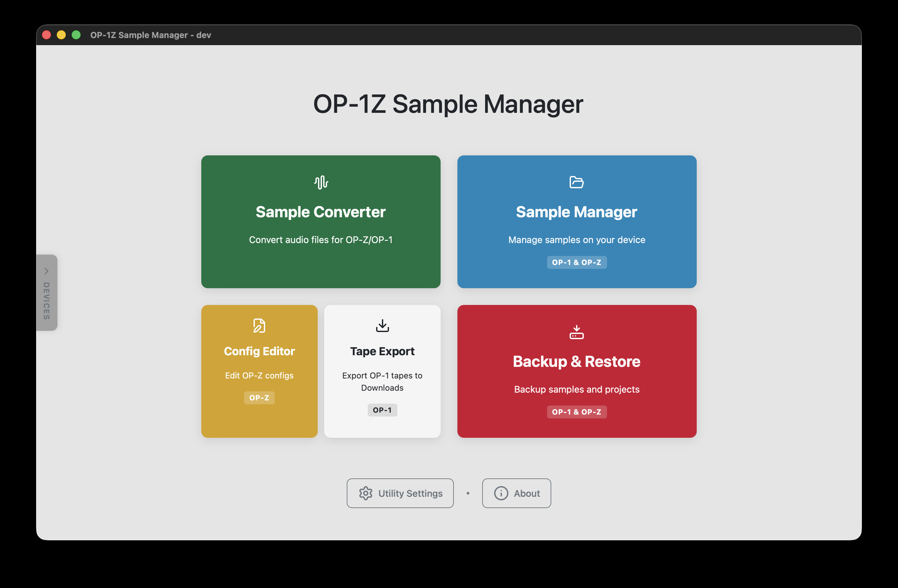Expand the Devices side panel chevron
898x588 pixels.
46,271
